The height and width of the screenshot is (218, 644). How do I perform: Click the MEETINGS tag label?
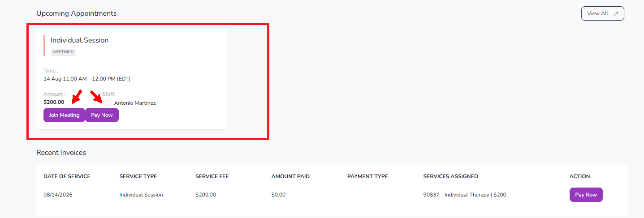[x=63, y=52]
